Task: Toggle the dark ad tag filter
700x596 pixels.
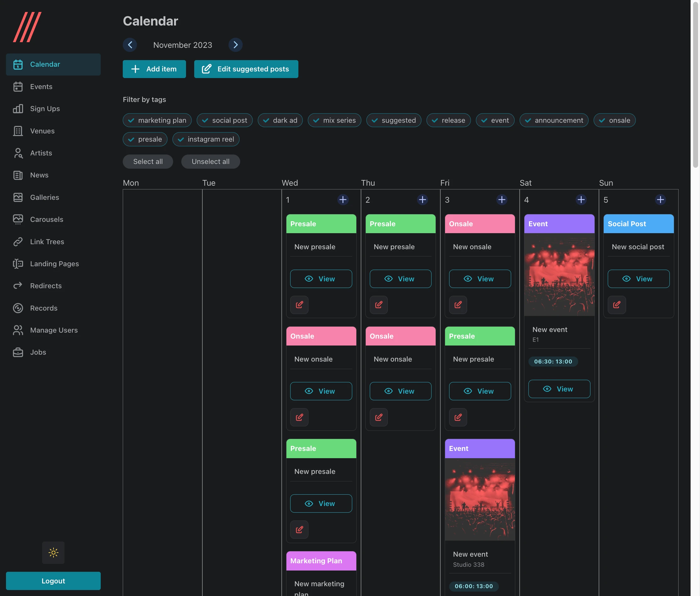Action: point(280,120)
